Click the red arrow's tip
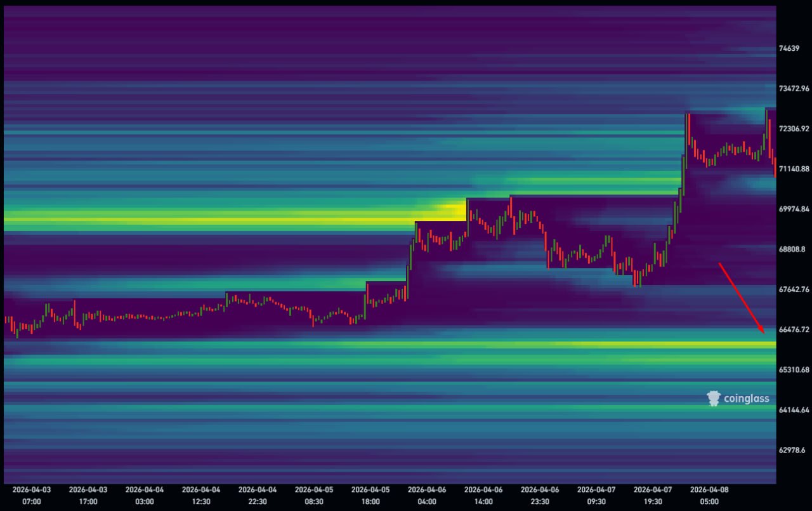 (x=764, y=333)
